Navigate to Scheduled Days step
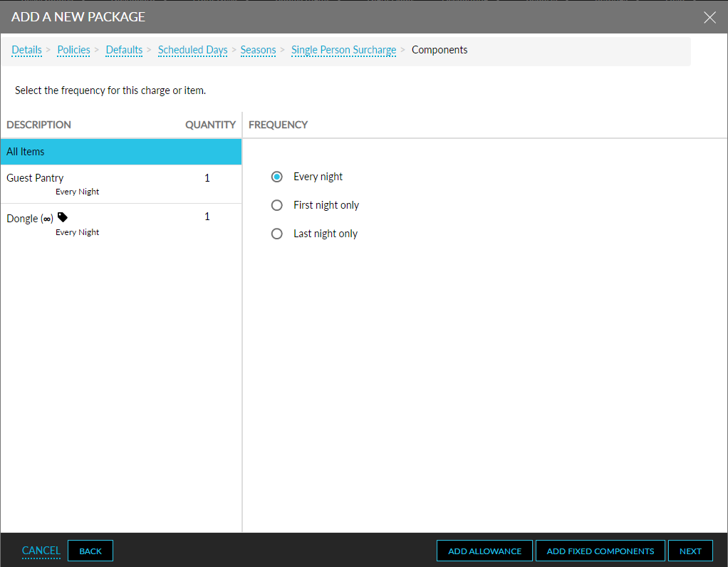The image size is (728, 567). [x=192, y=50]
